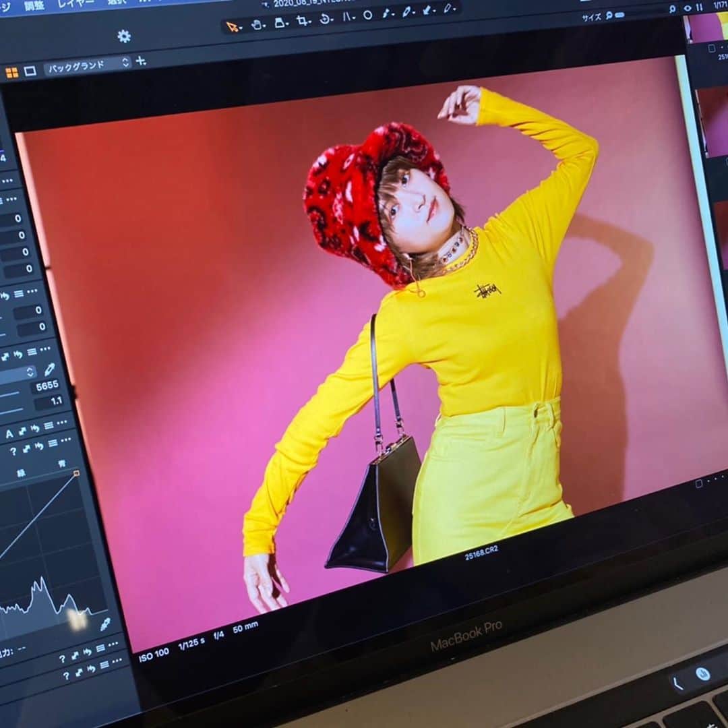Open the gear settings icon

click(x=124, y=36)
